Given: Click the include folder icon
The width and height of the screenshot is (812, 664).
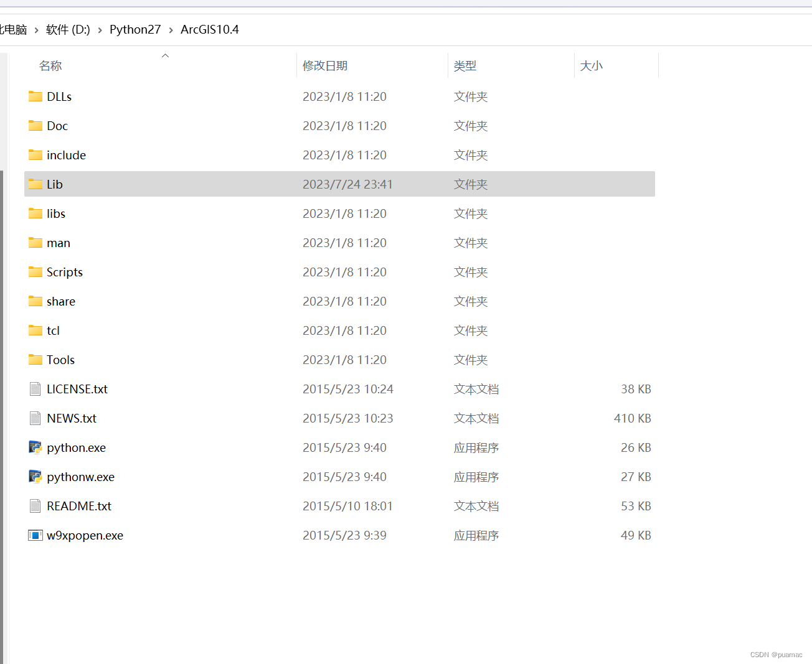Looking at the screenshot, I should (35, 155).
